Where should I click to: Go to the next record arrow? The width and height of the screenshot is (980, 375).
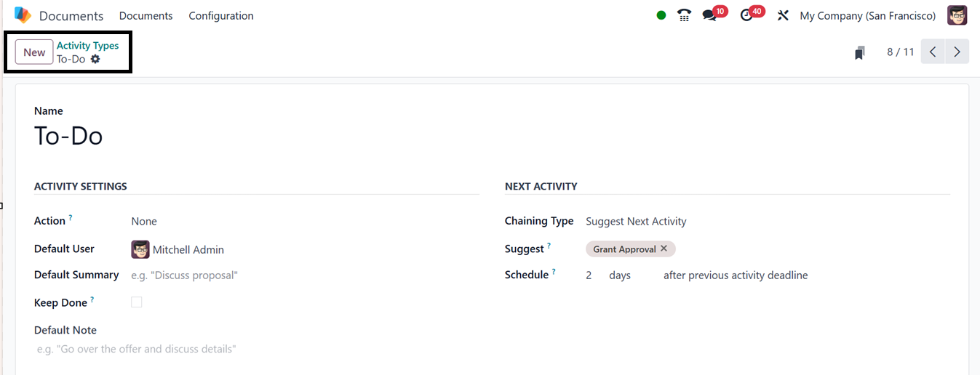[x=957, y=52]
